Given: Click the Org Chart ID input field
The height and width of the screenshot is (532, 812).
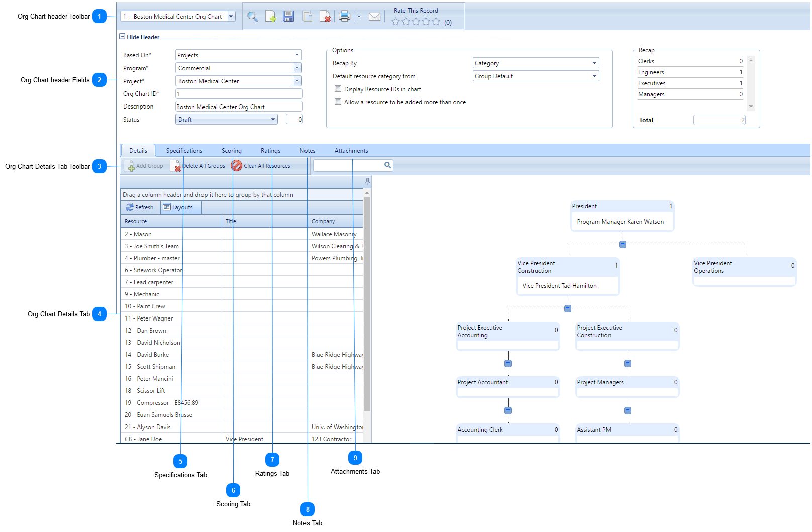Looking at the screenshot, I should tap(239, 94).
